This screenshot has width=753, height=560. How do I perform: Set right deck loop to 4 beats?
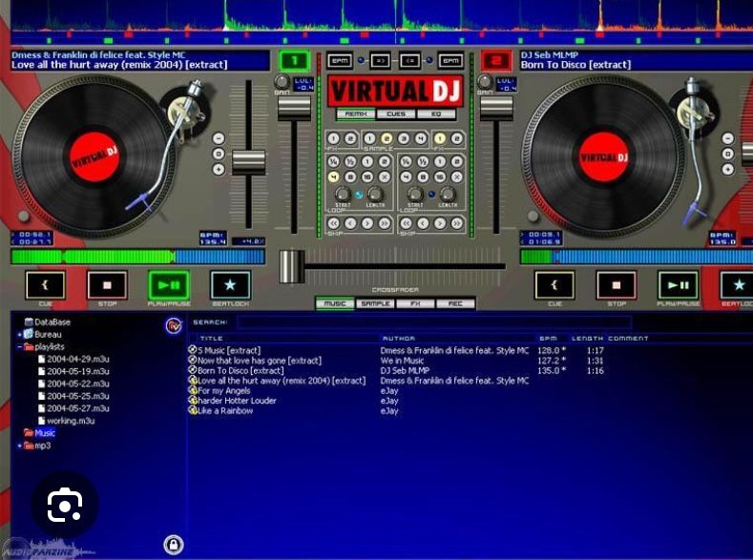(x=406, y=177)
